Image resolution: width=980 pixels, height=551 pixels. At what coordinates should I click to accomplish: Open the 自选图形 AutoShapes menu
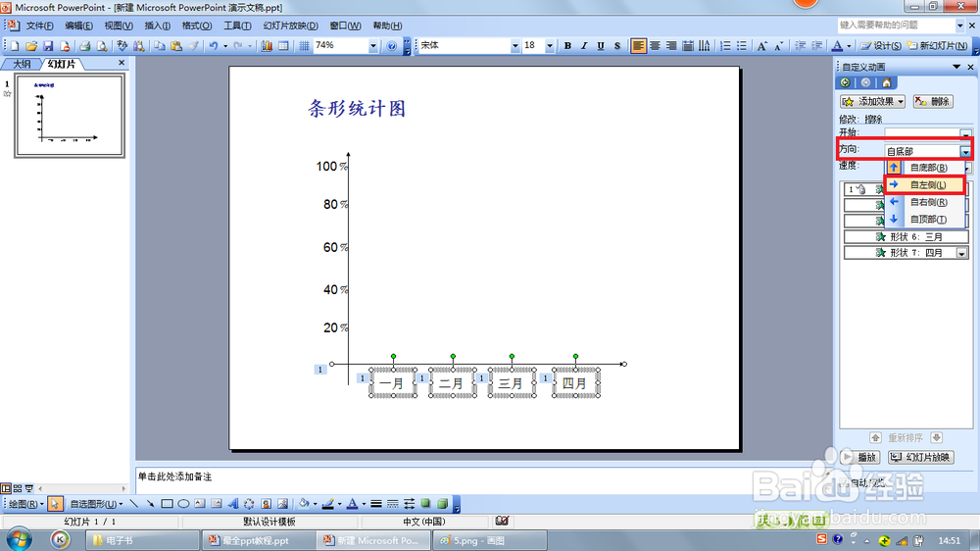tap(96, 504)
